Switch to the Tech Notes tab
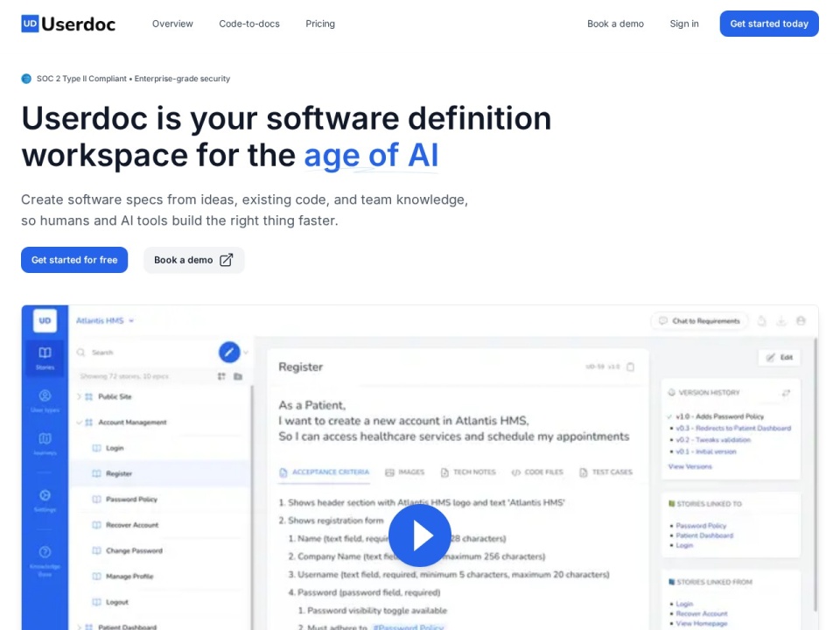840x630 pixels. (x=468, y=472)
